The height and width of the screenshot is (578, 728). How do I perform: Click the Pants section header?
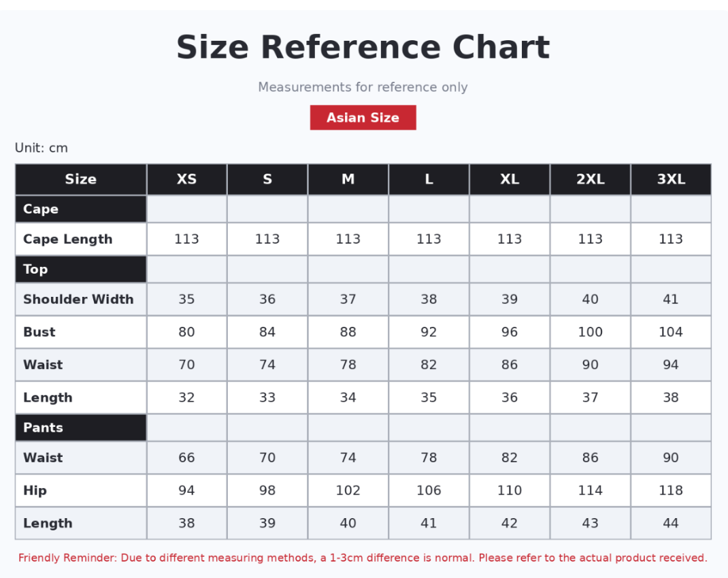pos(81,428)
